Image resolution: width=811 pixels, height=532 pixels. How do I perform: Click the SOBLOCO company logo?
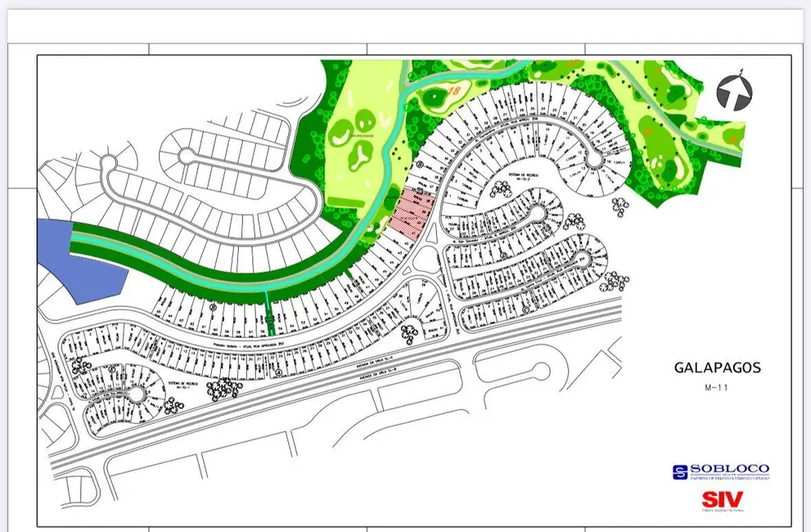point(720,471)
